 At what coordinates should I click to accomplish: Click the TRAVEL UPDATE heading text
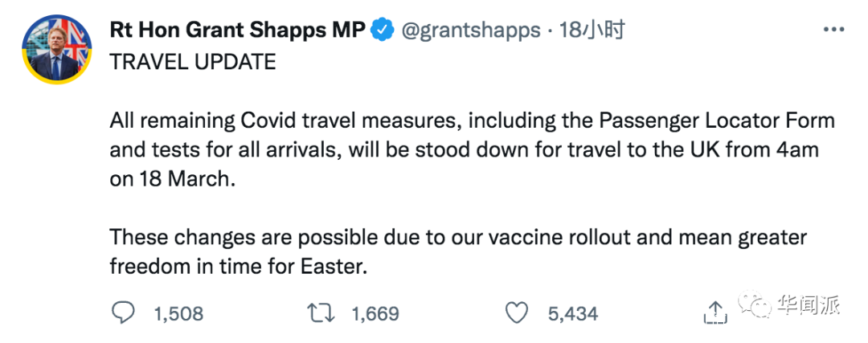193,62
